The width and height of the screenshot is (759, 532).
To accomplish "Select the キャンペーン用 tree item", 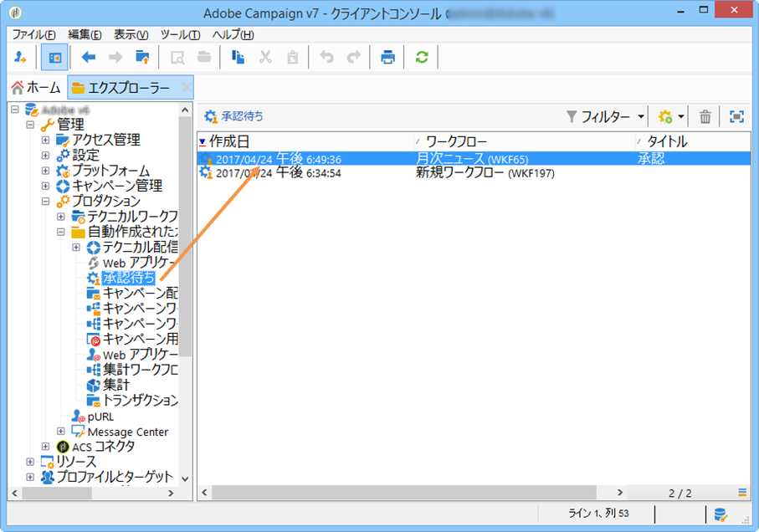I will click(x=141, y=339).
